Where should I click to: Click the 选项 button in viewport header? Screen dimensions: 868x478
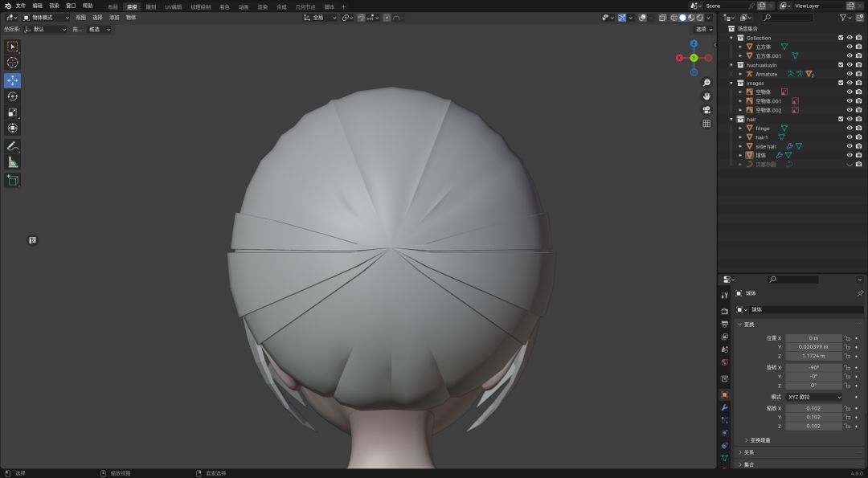(x=704, y=29)
